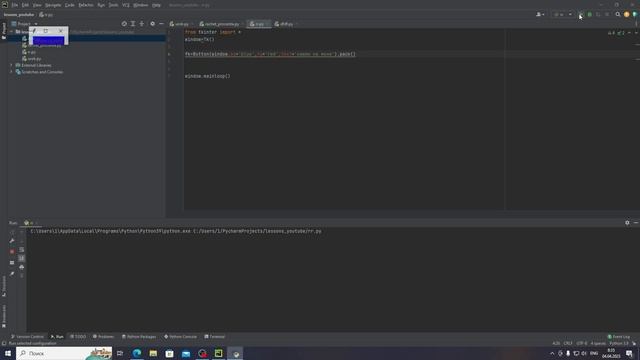The height and width of the screenshot is (360, 640).
Task: Open the Run menu in menu bar
Action: 101,5
